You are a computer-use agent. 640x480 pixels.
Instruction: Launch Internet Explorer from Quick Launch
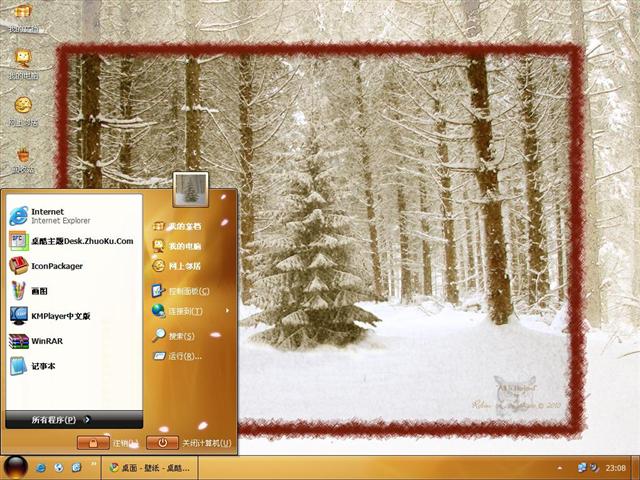[x=41, y=468]
